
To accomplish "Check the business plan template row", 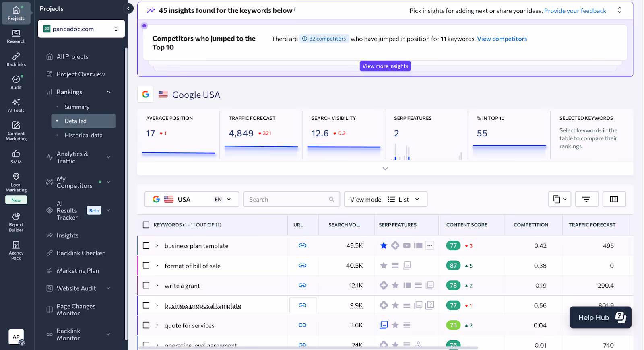I will [146, 245].
